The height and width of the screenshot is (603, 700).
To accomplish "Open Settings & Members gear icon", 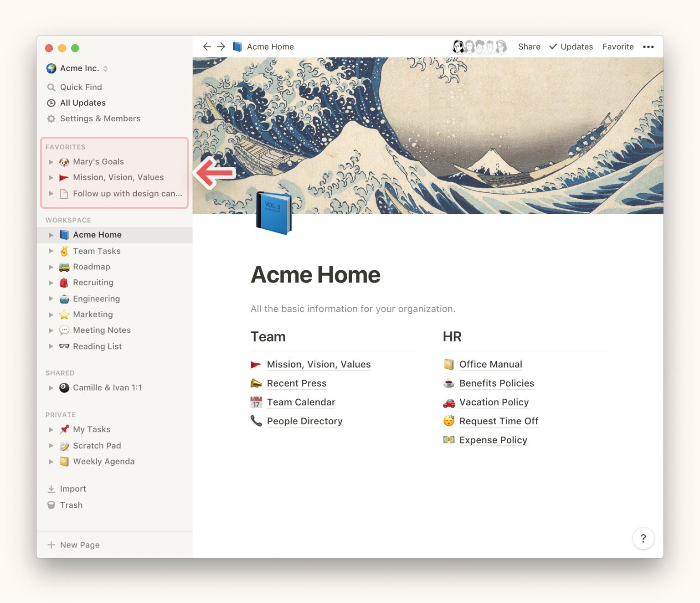I will point(51,119).
